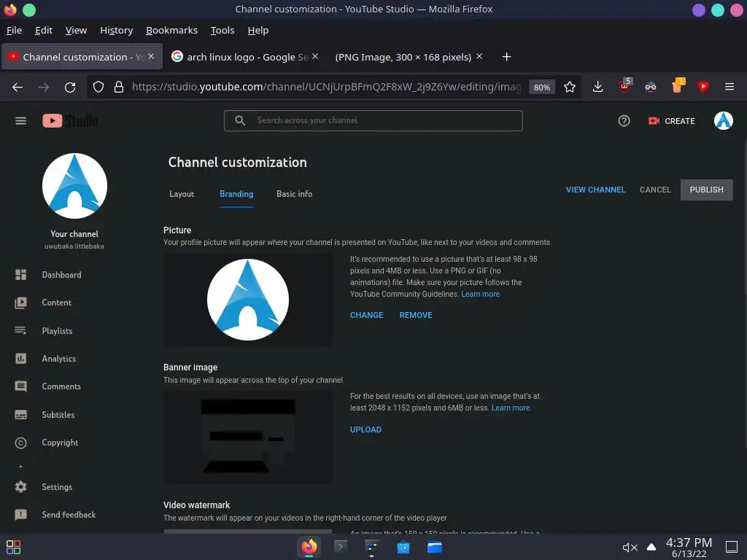Click the Firefox back arrow
Viewport: 747px width, 560px height.
pos(18,87)
